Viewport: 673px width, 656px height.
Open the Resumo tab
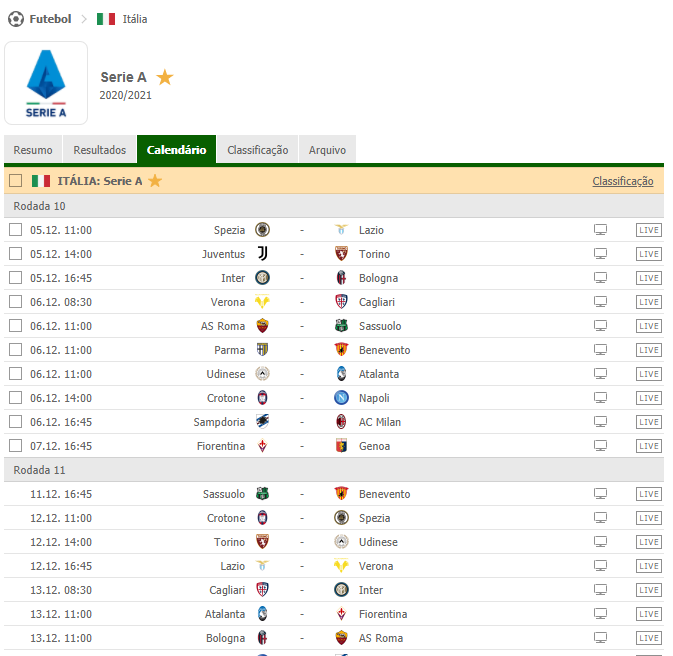(33, 150)
